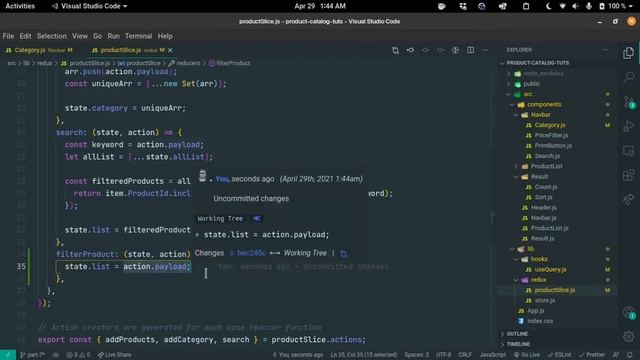Click the previous change arrow icon
Viewport: 640px width, 360px height.
425,50
